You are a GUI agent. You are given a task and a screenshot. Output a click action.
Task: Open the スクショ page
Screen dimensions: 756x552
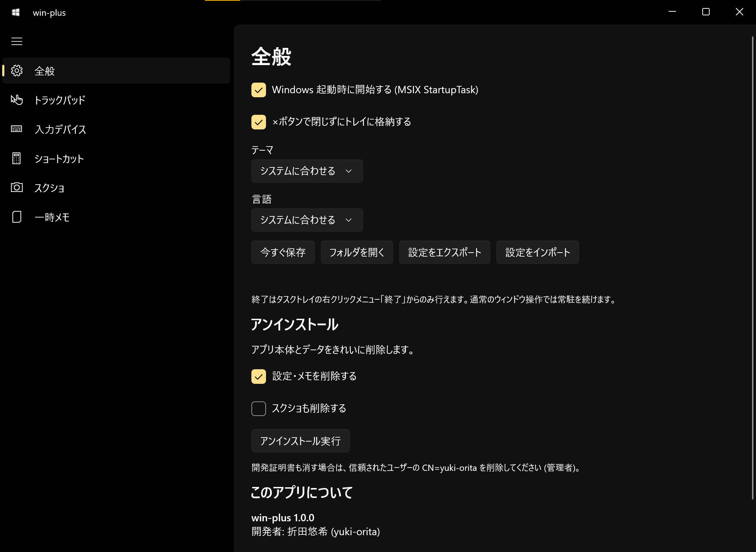point(116,188)
